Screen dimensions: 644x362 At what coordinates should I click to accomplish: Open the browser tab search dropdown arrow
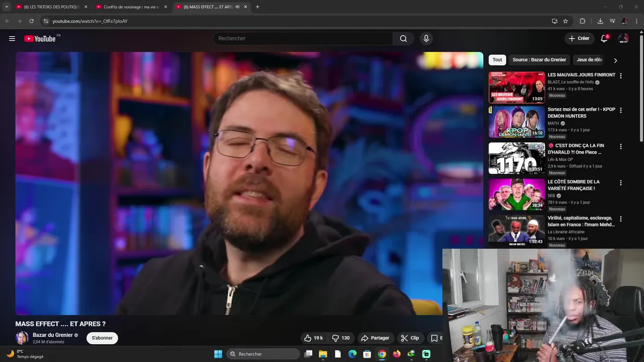[x=7, y=7]
